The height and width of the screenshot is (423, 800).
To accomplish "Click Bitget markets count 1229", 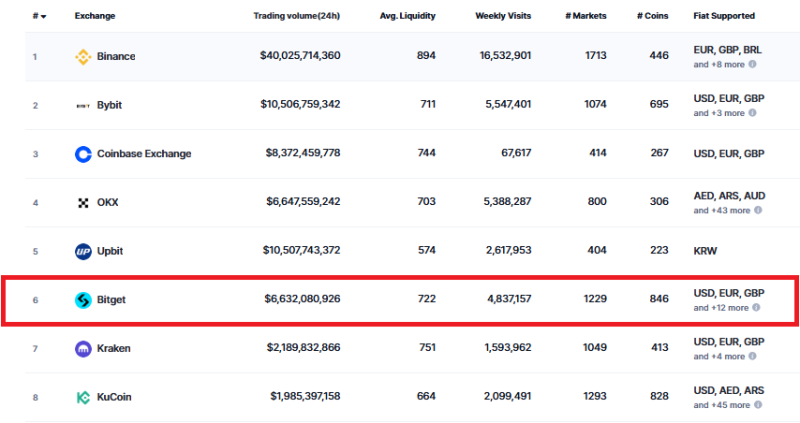I will [x=595, y=299].
